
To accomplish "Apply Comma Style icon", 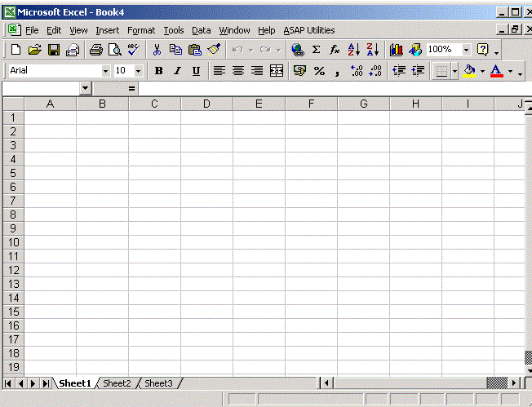I will pos(337,72).
